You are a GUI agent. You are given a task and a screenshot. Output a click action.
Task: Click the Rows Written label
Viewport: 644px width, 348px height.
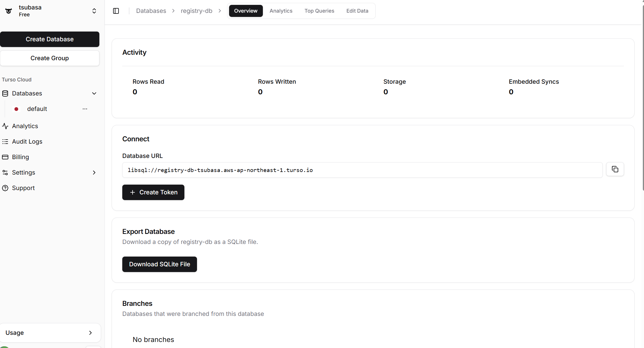[x=277, y=82]
